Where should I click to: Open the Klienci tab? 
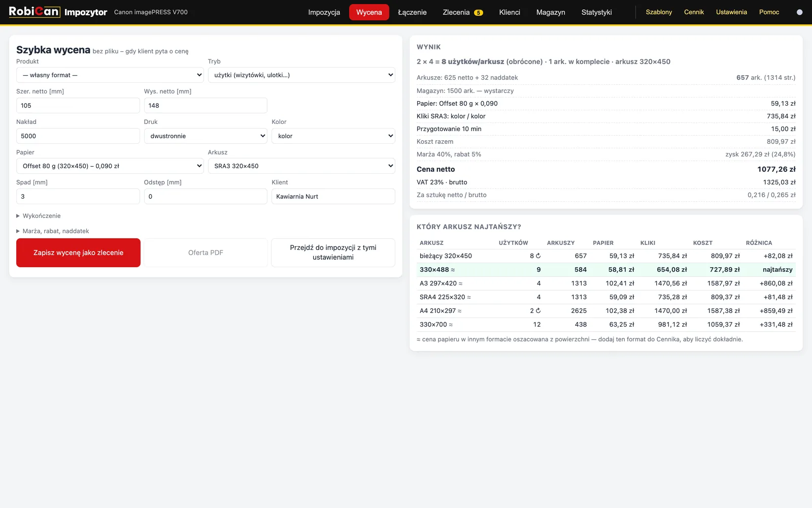(x=510, y=12)
